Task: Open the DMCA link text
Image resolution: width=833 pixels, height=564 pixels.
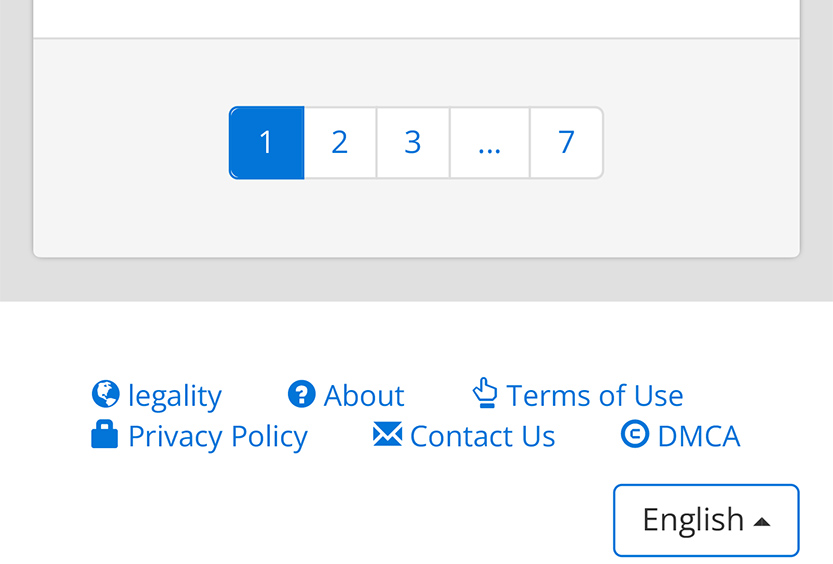Action: click(699, 437)
